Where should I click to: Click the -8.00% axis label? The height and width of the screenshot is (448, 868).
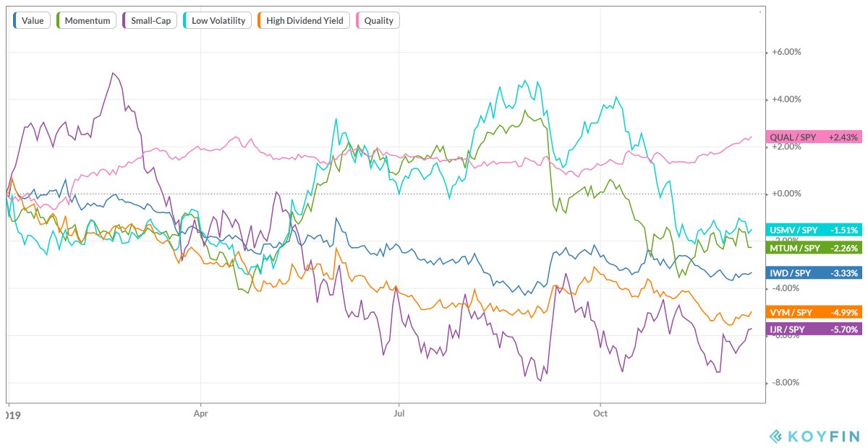point(786,383)
